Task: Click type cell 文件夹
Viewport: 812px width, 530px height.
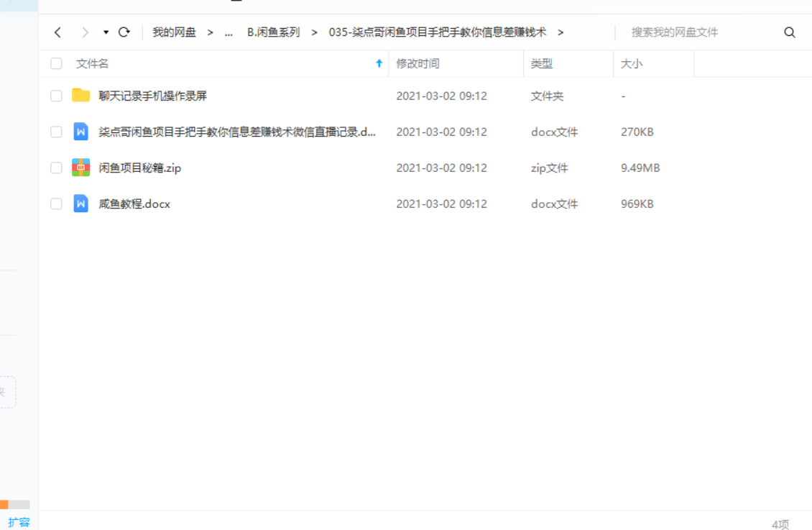Action: (x=547, y=96)
